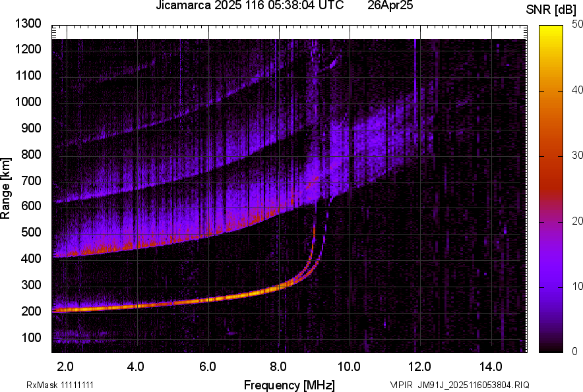Click the 'SNR [dB]' colorbar title

click(551, 10)
